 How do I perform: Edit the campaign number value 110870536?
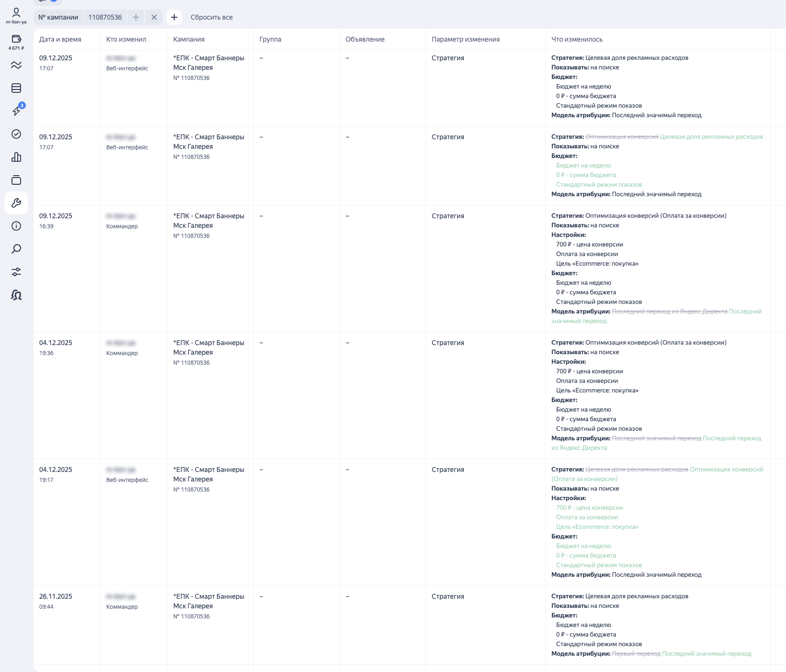[105, 17]
